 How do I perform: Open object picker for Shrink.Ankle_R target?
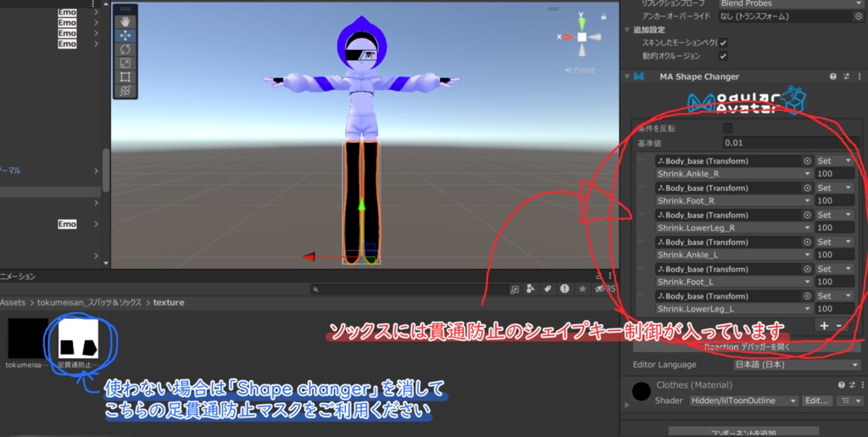click(x=808, y=161)
